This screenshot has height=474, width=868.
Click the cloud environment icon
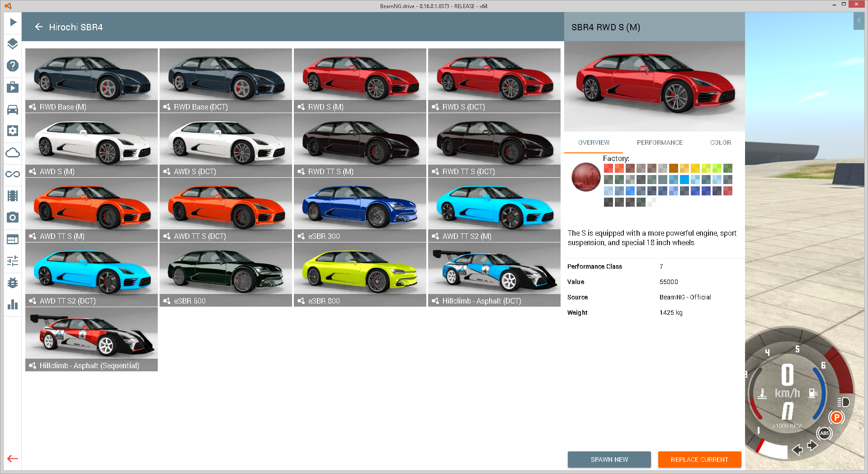(13, 152)
